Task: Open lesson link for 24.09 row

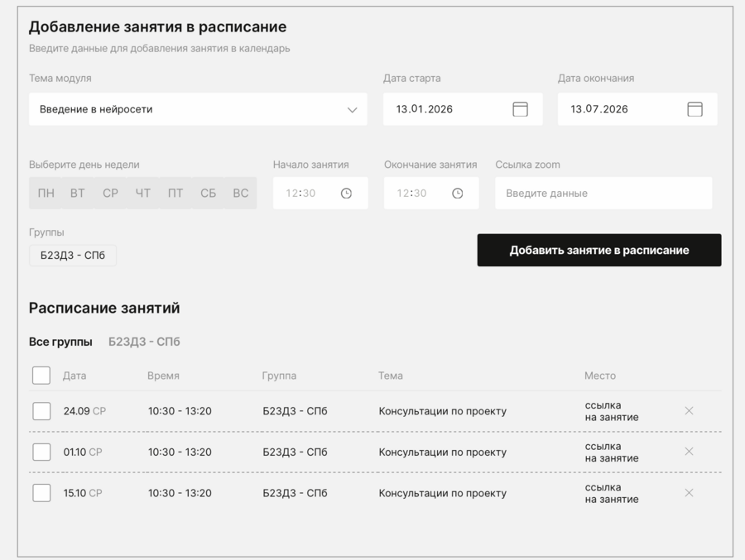Action: click(612, 411)
